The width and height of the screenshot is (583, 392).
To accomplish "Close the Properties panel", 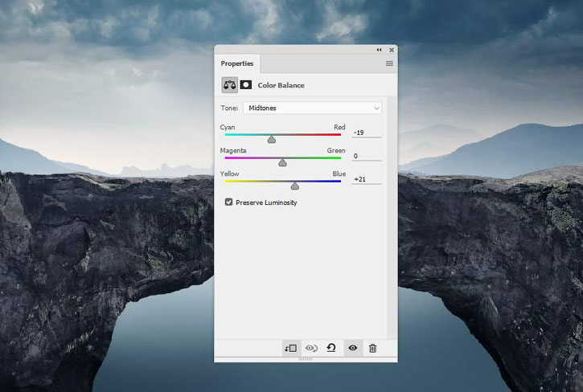I will click(392, 50).
